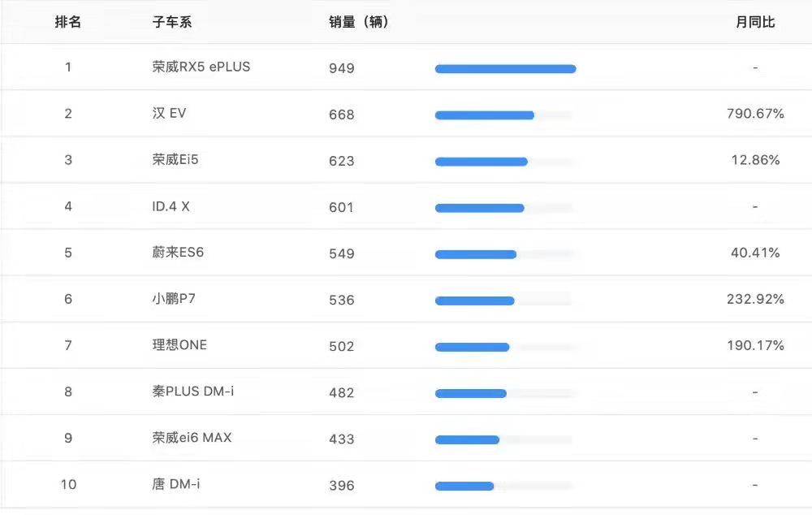This screenshot has height=515, width=812.
Task: Open the 荣威RX5 ePLUS model link
Action: (x=201, y=67)
